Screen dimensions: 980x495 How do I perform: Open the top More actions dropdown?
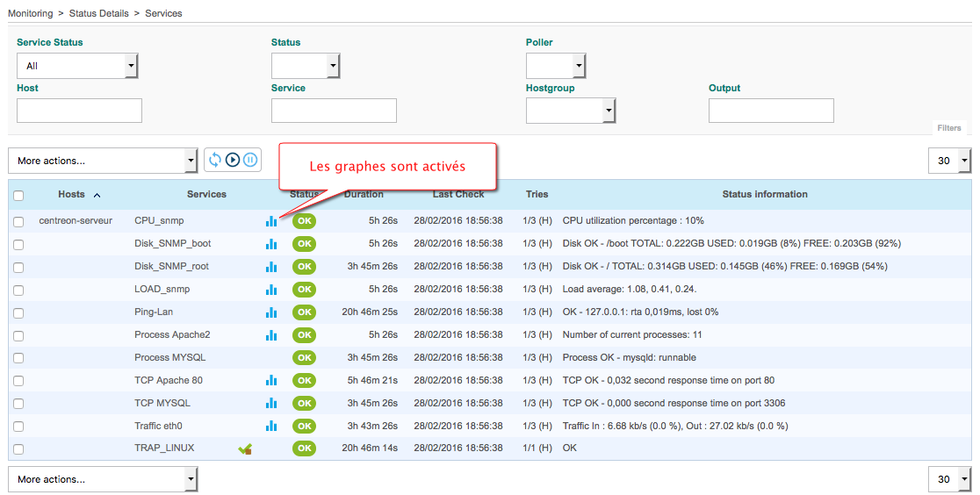coord(103,161)
